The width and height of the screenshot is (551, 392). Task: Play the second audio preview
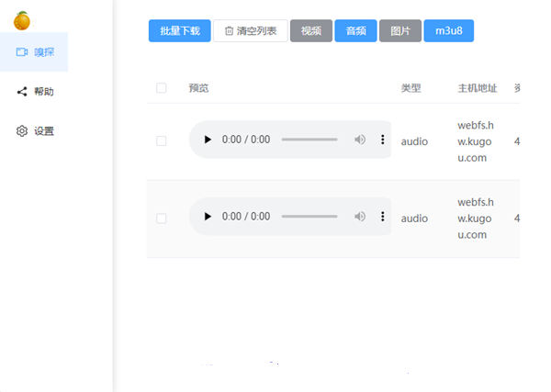click(208, 217)
